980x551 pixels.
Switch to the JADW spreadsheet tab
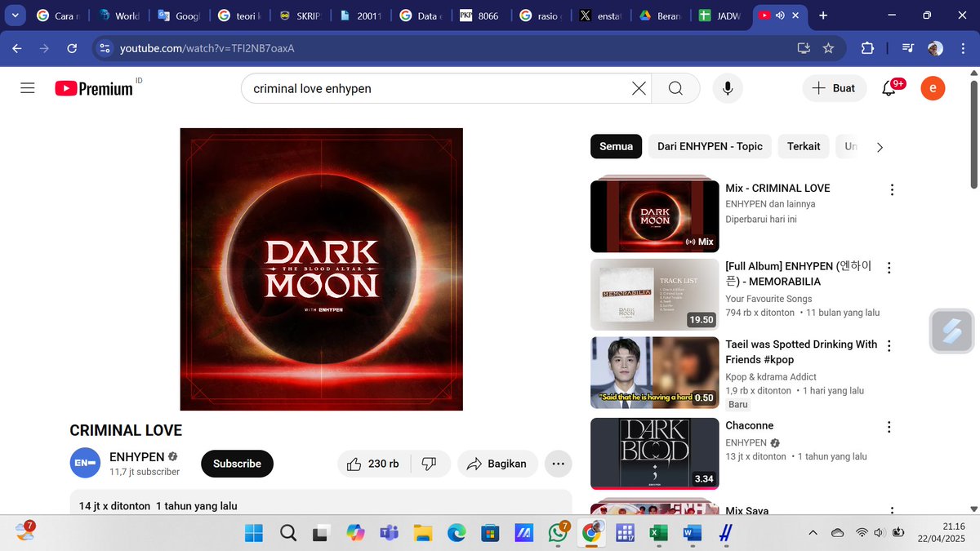pos(720,16)
